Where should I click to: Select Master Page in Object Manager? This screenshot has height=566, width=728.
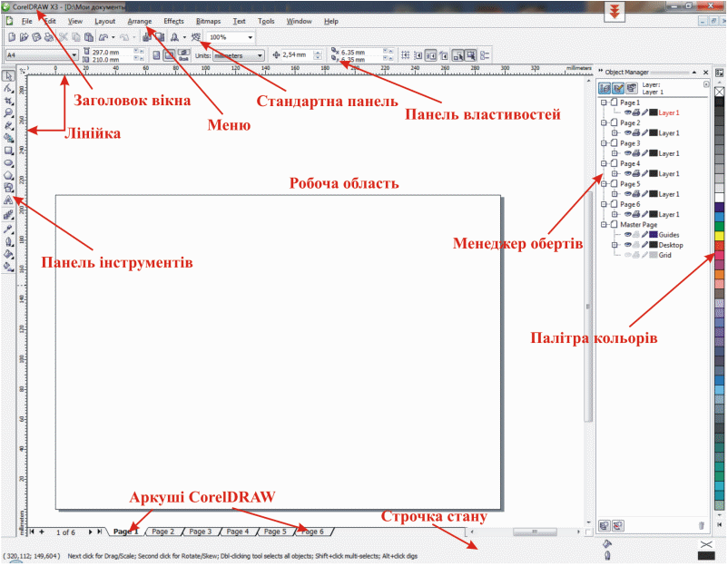click(636, 224)
